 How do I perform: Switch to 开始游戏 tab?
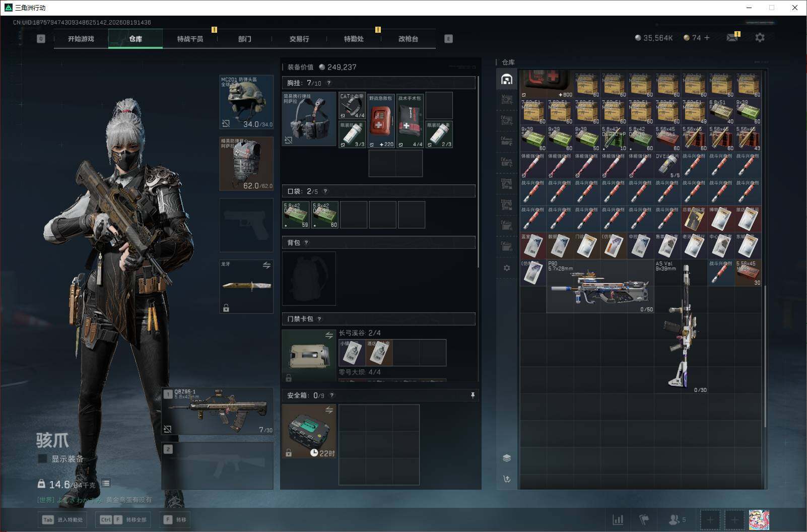(81, 39)
